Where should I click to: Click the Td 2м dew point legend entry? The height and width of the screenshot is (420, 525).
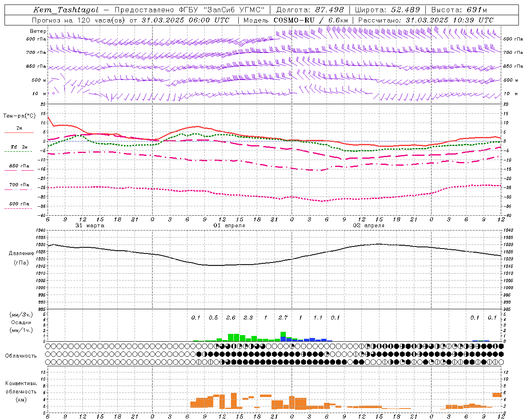tap(19, 147)
